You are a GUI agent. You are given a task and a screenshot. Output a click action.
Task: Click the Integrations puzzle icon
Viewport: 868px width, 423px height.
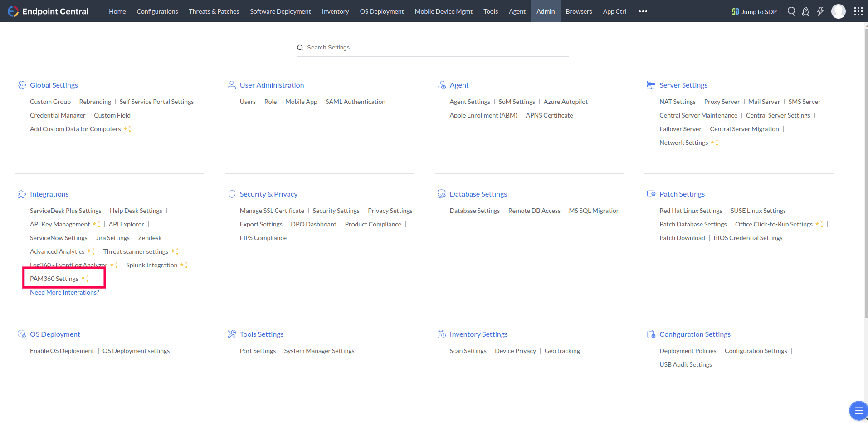point(22,194)
